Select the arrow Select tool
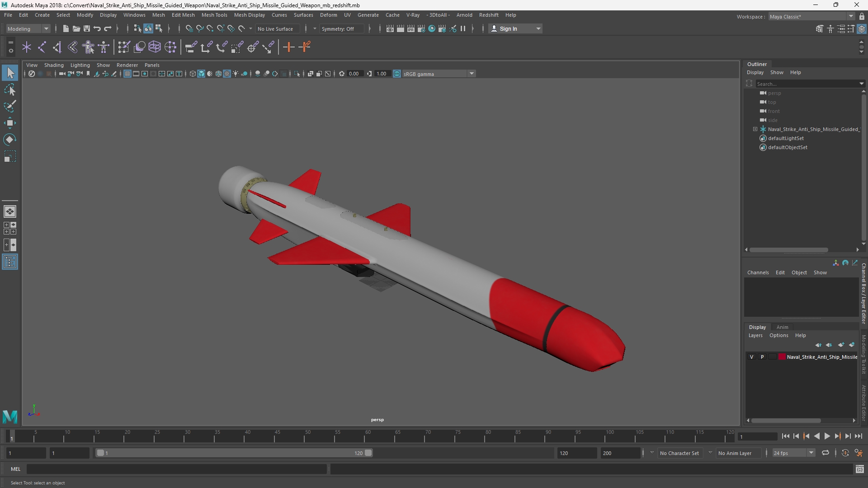Image resolution: width=868 pixels, height=488 pixels. point(10,73)
